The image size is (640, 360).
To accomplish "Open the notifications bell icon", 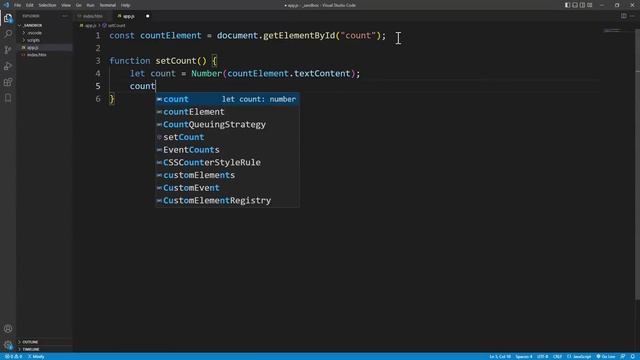I will tap(632, 356).
